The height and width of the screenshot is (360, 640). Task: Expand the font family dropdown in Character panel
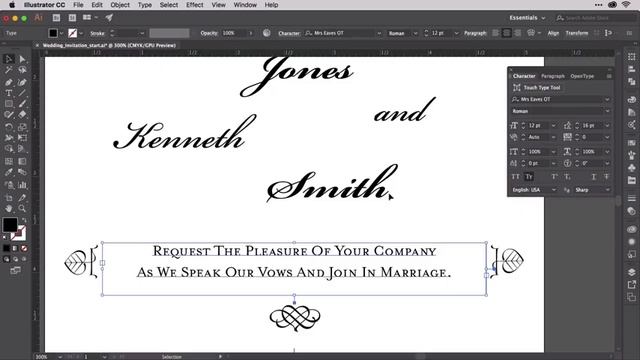(607, 100)
